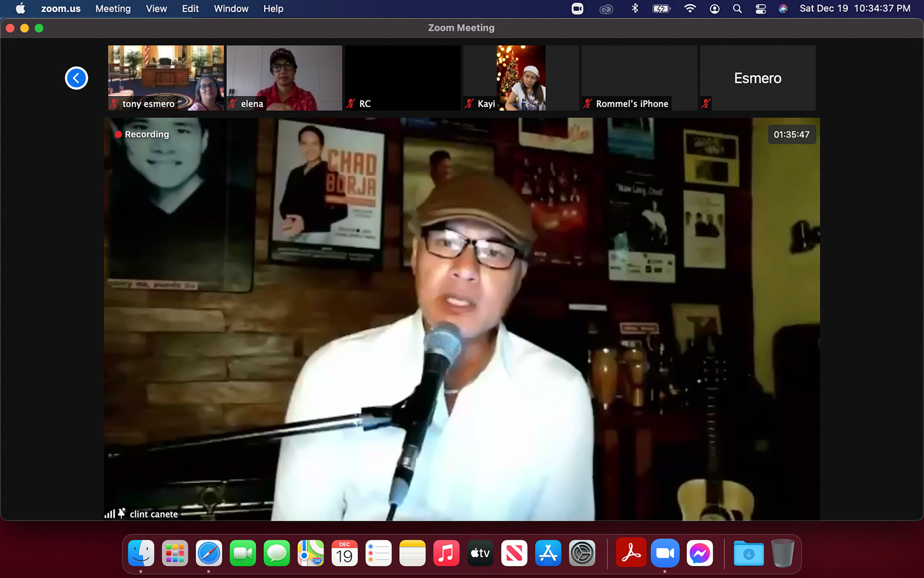Open Zoom icon in the menu bar
924x578 pixels.
(x=577, y=9)
